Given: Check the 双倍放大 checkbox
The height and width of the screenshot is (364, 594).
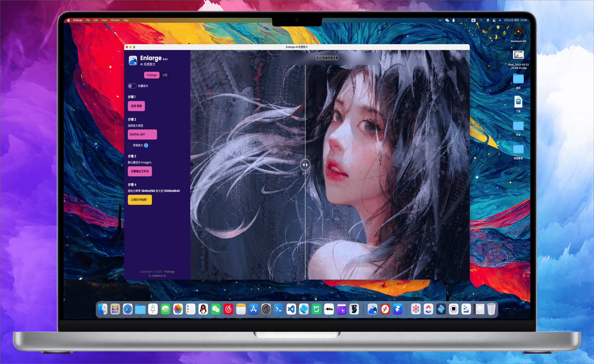Looking at the screenshot, I should click(130, 145).
